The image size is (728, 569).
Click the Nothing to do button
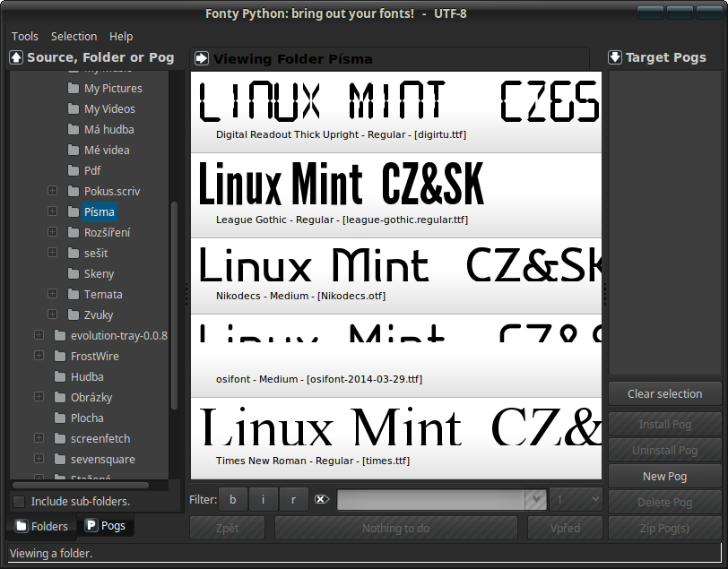[x=396, y=529]
